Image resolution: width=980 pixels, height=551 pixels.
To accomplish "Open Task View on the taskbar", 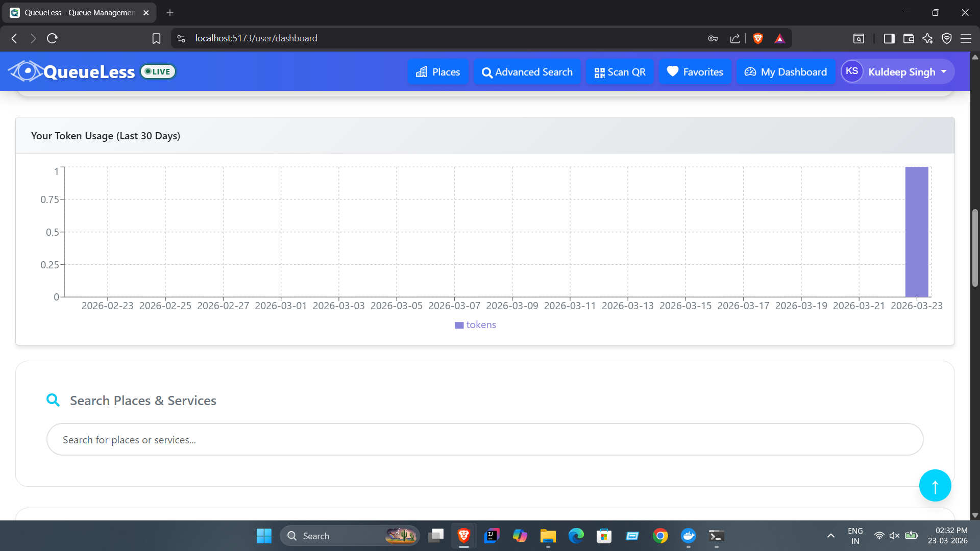I will tap(436, 536).
